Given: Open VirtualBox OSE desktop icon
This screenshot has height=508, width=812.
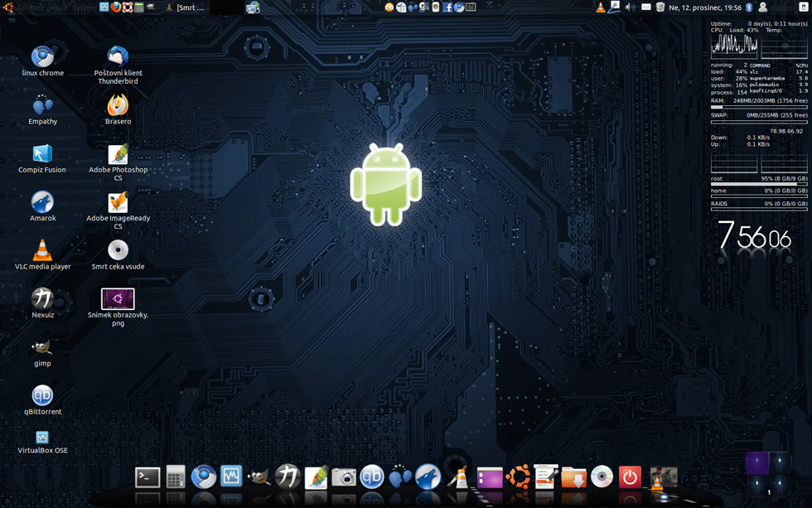Looking at the screenshot, I should pos(42,443).
